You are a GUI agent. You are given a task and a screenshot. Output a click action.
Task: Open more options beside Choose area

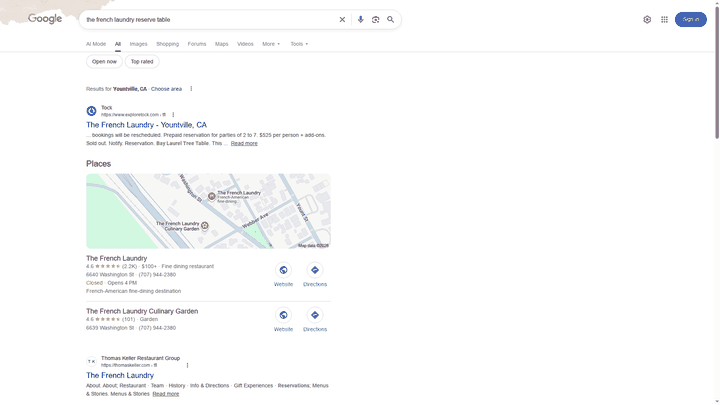coord(191,89)
